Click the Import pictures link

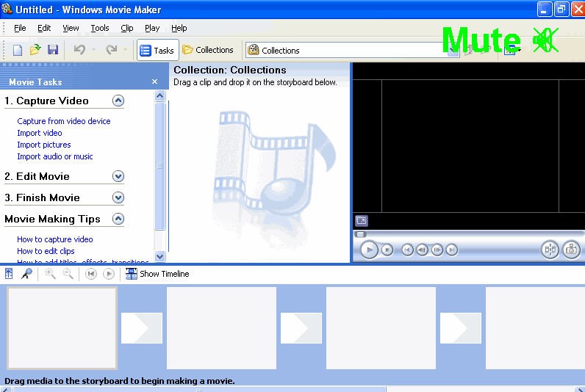click(x=44, y=145)
